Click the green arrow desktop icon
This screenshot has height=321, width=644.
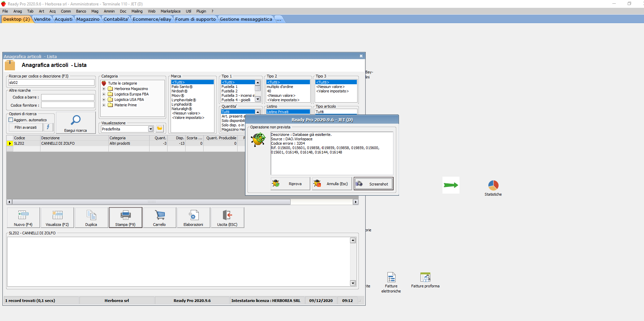click(451, 185)
